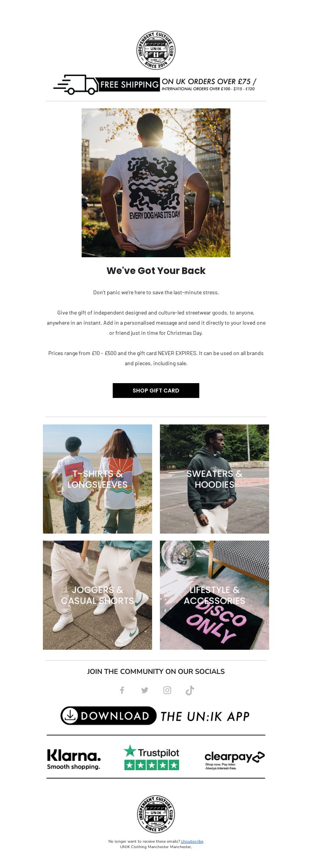The width and height of the screenshot is (312, 868).
Task: Open Sweaters & Hoodies category tile
Action: tap(214, 479)
